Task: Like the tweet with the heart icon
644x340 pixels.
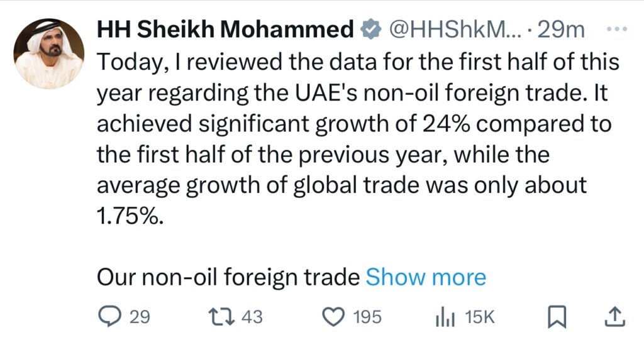Action: pos(333,317)
